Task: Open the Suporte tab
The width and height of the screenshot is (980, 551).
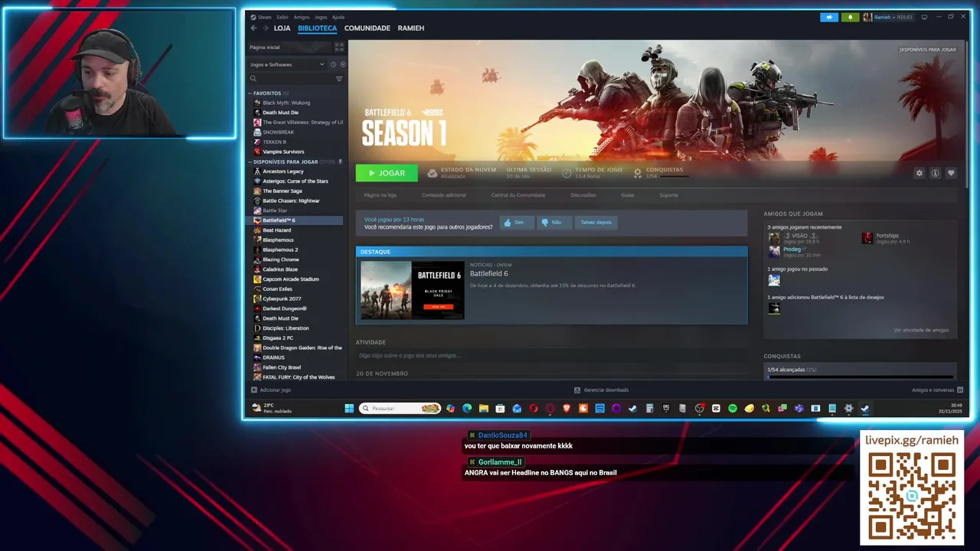Action: (x=668, y=195)
